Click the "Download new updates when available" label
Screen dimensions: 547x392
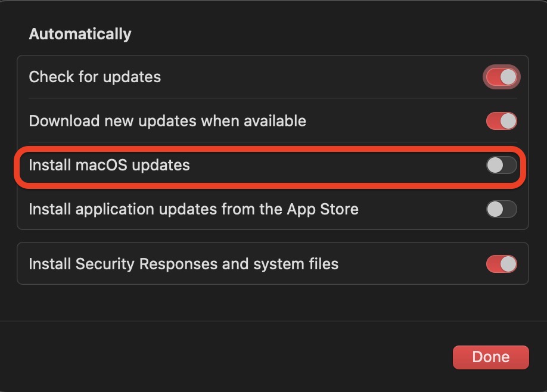click(167, 122)
